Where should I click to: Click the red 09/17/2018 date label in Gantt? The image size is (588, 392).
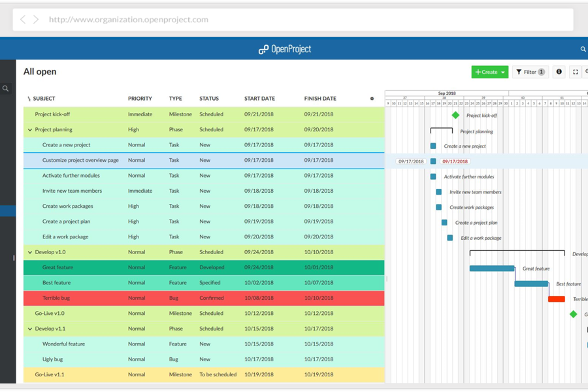tap(455, 161)
